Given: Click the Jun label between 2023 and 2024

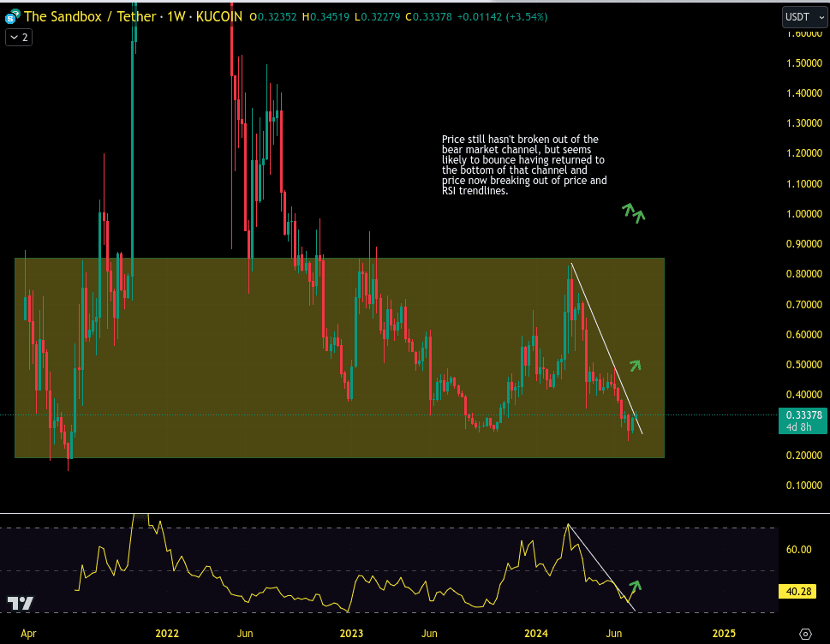Looking at the screenshot, I should tap(429, 634).
